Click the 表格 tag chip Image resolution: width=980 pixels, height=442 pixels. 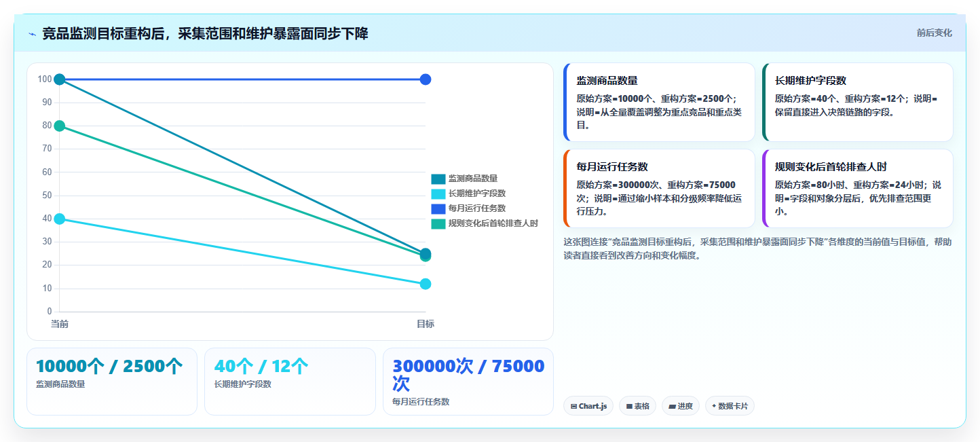637,406
